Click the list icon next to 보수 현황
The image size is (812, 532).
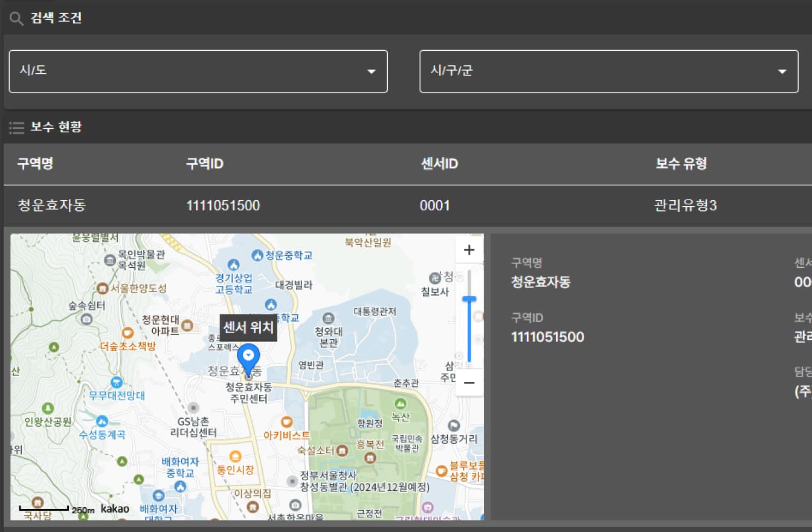[15, 127]
